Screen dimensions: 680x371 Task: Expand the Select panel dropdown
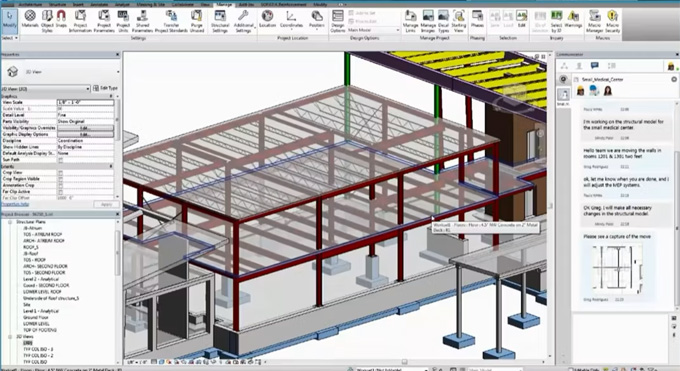(10, 38)
